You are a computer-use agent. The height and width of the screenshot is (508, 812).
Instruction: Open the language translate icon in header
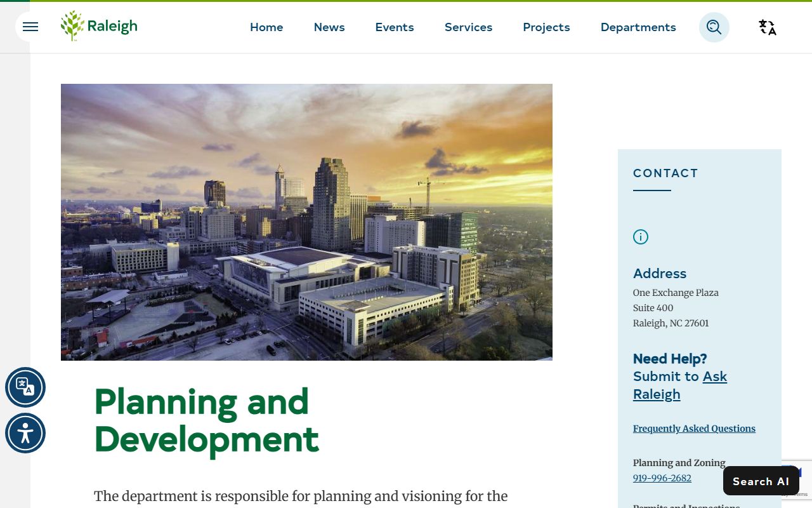click(768, 27)
